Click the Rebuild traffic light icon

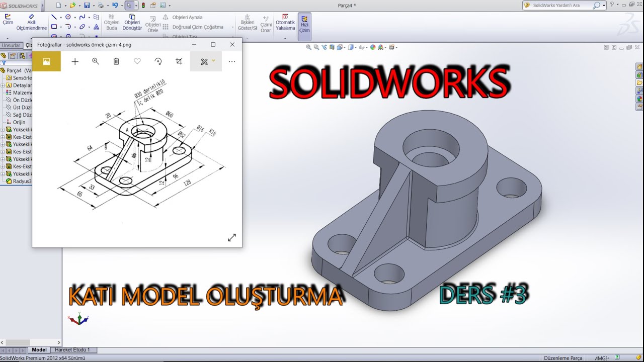pyautogui.click(x=143, y=6)
